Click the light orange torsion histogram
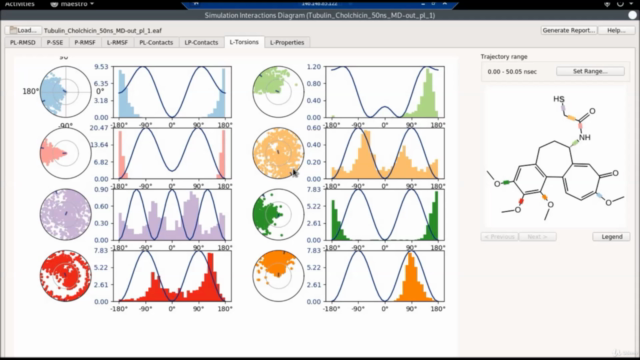This screenshot has height=360, width=640. pos(385,153)
